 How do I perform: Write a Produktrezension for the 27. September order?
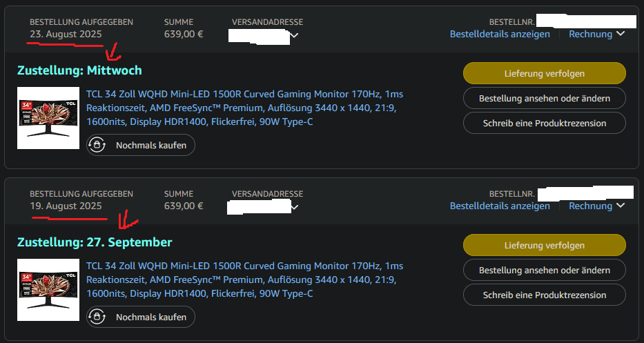point(544,295)
